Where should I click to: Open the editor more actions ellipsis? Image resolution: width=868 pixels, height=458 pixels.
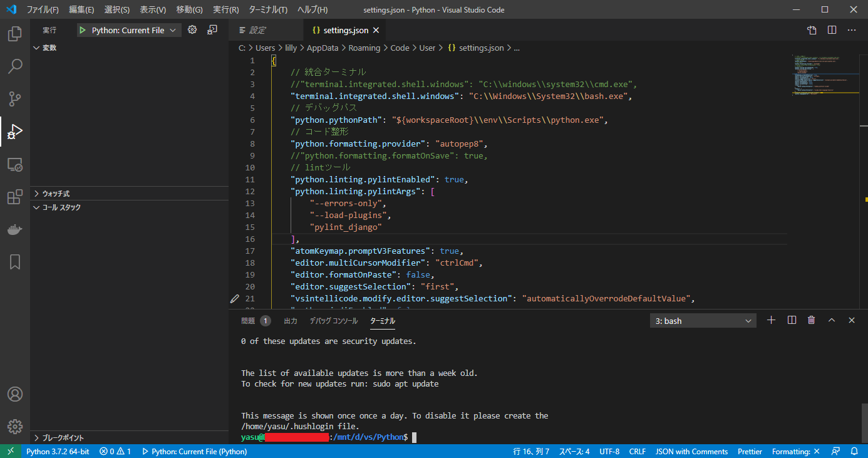(x=852, y=30)
